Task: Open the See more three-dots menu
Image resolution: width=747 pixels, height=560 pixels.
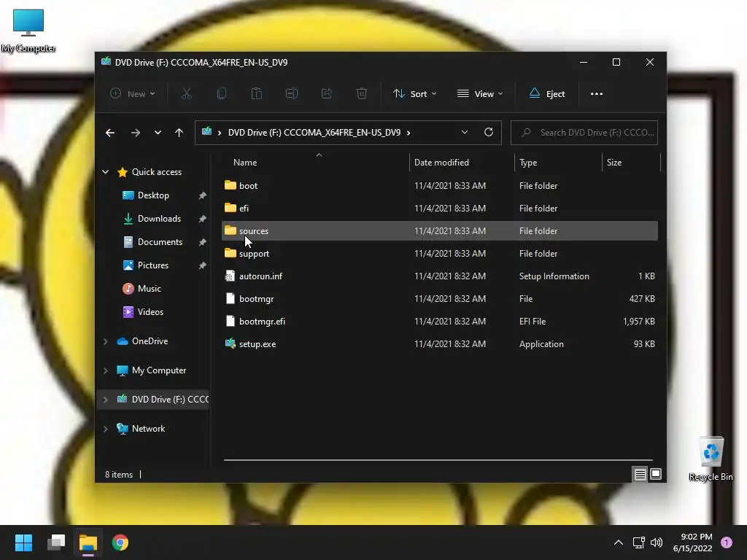Action: (x=597, y=94)
